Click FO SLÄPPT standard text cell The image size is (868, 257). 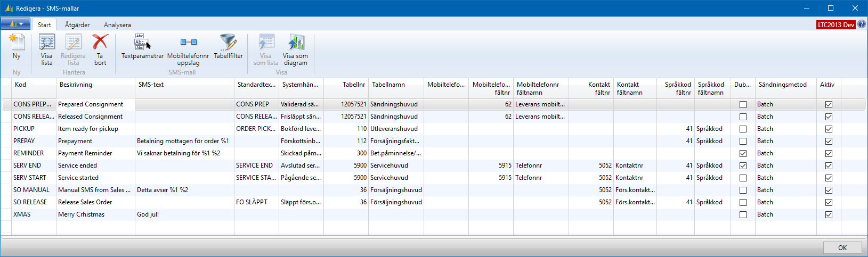click(256, 202)
